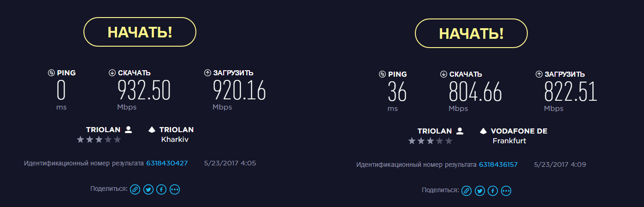Click the left НАЧАТЬ! start button
Viewport: 644px width, 207px height.
point(140,32)
